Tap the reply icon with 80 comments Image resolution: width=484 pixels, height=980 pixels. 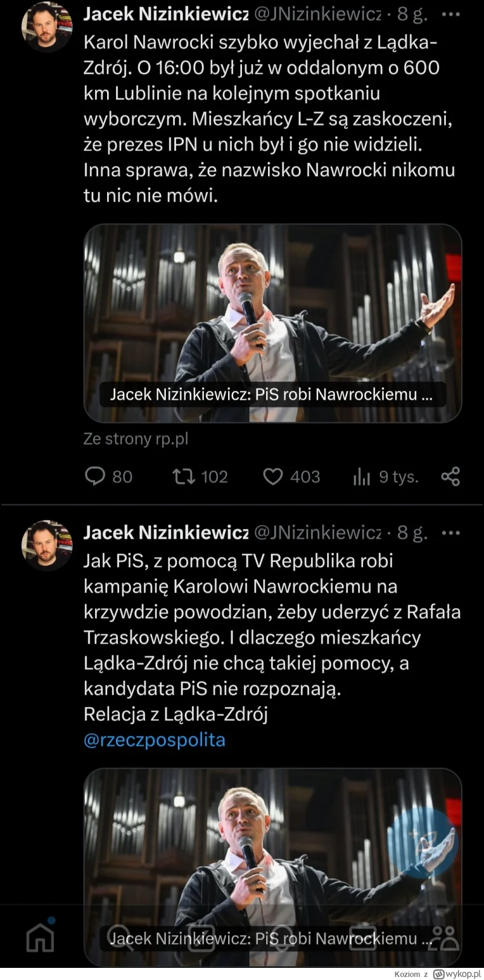click(x=96, y=476)
